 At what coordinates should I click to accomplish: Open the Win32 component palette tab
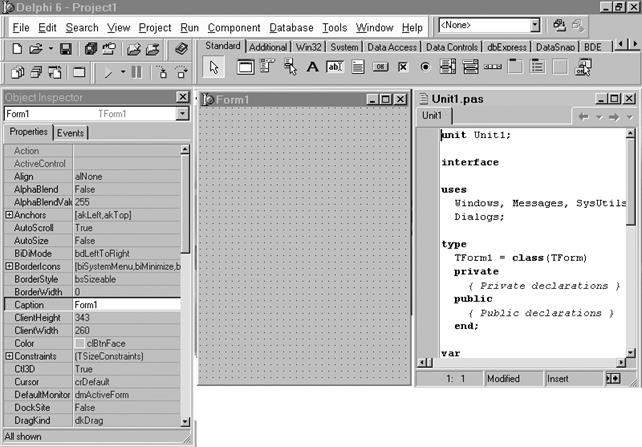click(309, 46)
